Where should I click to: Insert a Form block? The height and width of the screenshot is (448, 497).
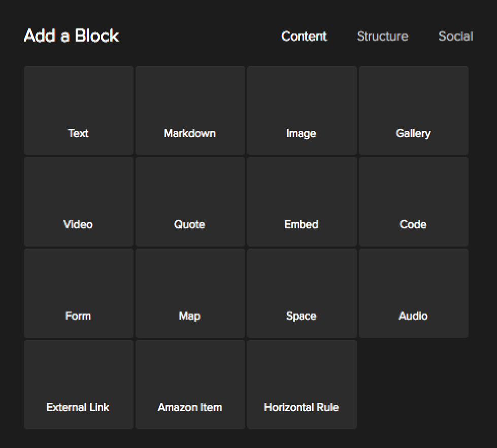[78, 293]
